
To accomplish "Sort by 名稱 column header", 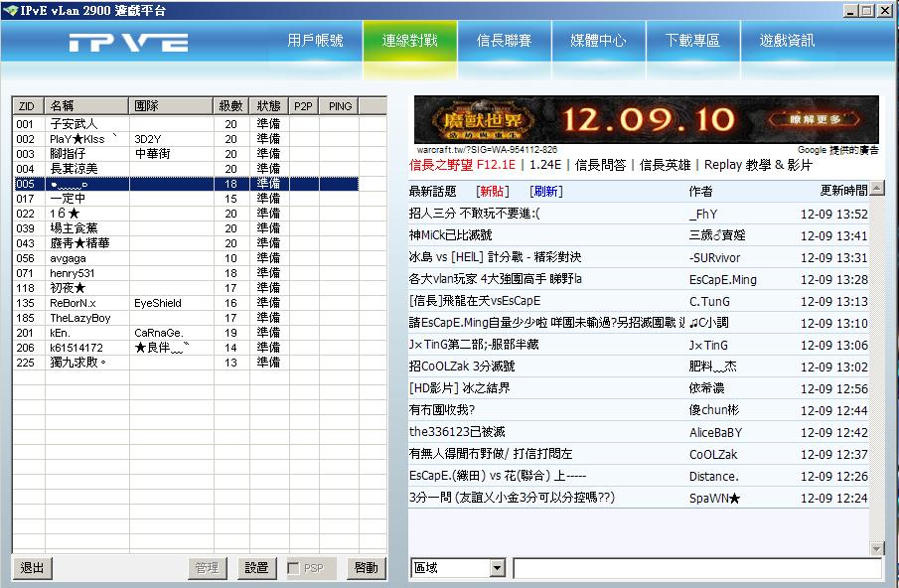I will point(86,106).
